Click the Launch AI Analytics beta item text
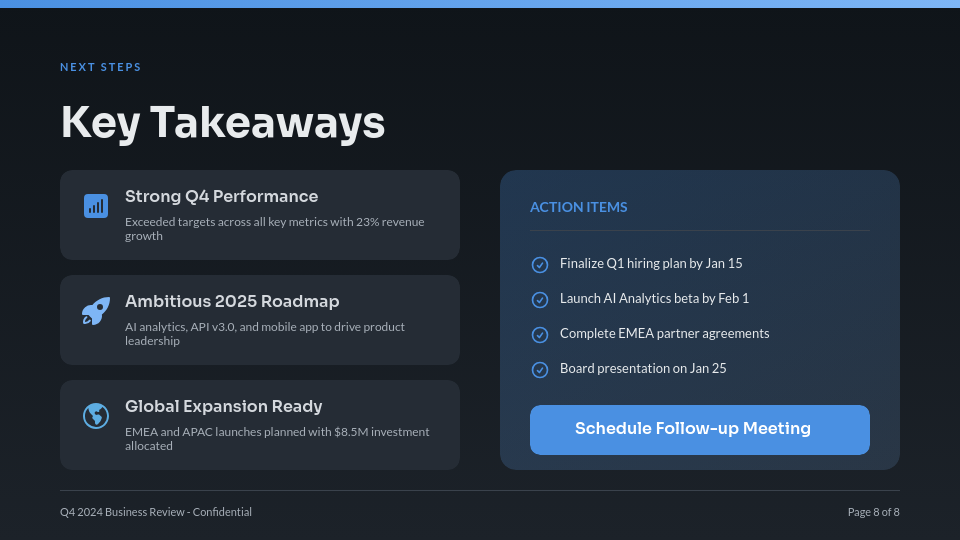Screen dimensions: 960x540 coord(654,299)
